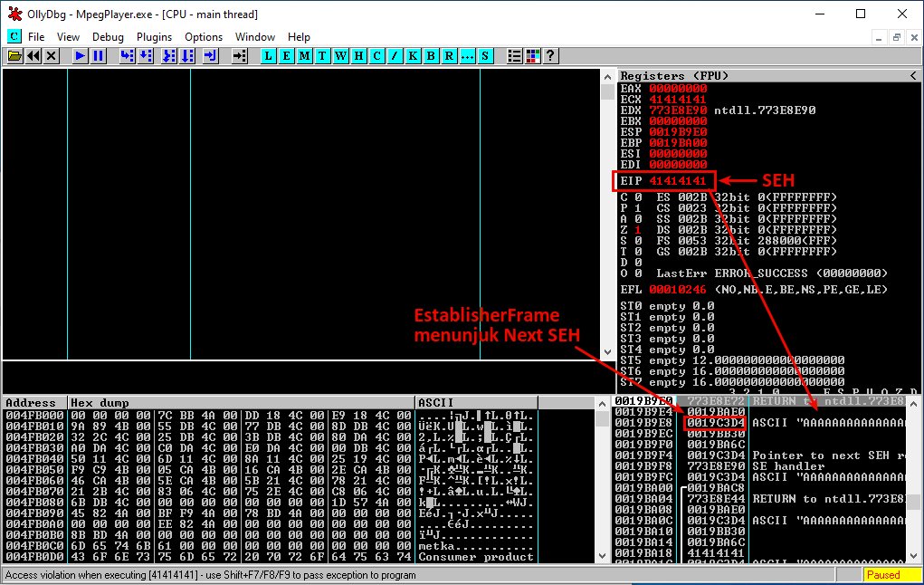This screenshot has width=924, height=585.
Task: Select the ECX value 41414141 in registers
Action: (x=678, y=100)
